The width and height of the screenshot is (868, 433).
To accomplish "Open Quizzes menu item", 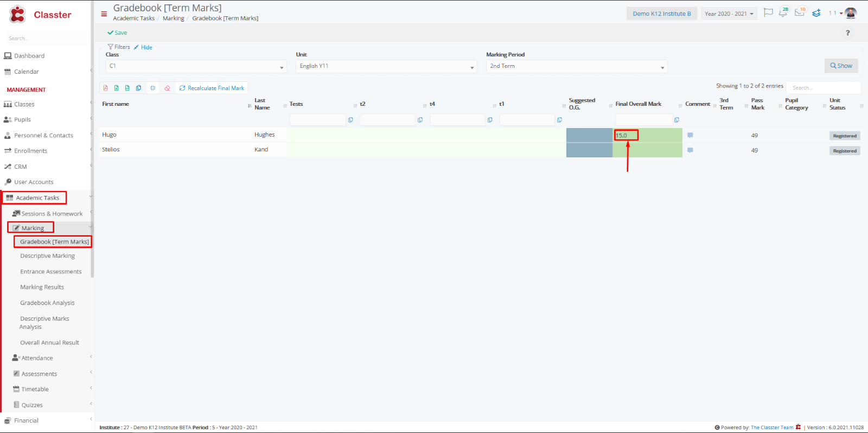I will 31,405.
